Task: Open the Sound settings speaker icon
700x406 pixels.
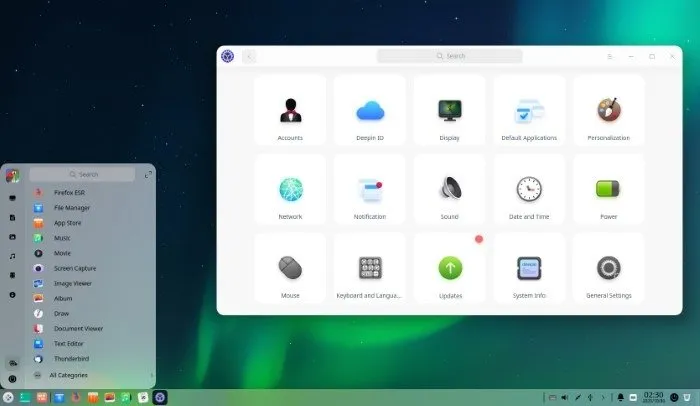Action: coord(450,188)
